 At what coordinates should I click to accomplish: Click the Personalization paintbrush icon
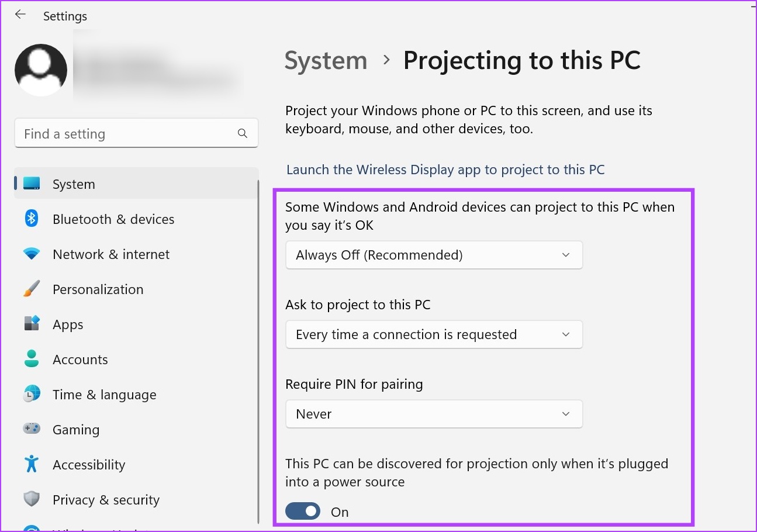coord(32,289)
